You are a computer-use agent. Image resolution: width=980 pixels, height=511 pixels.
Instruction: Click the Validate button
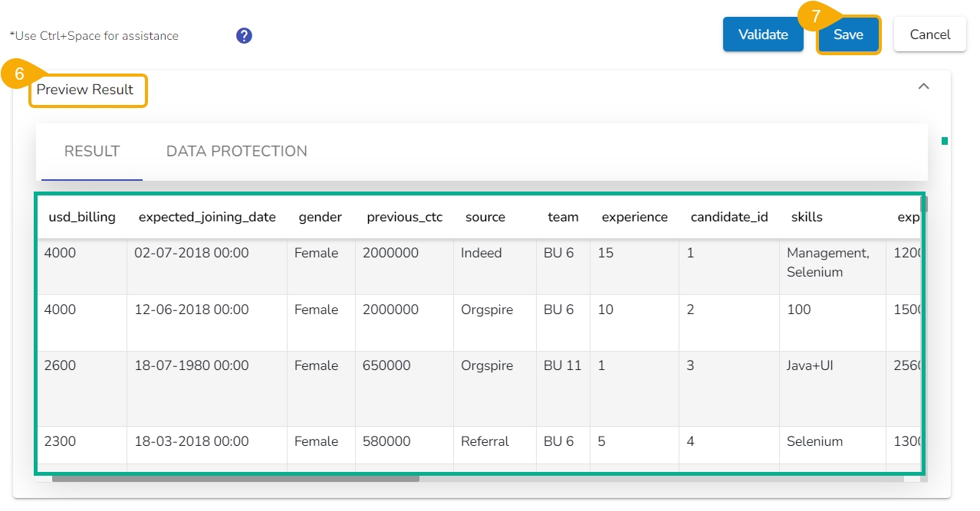[763, 34]
